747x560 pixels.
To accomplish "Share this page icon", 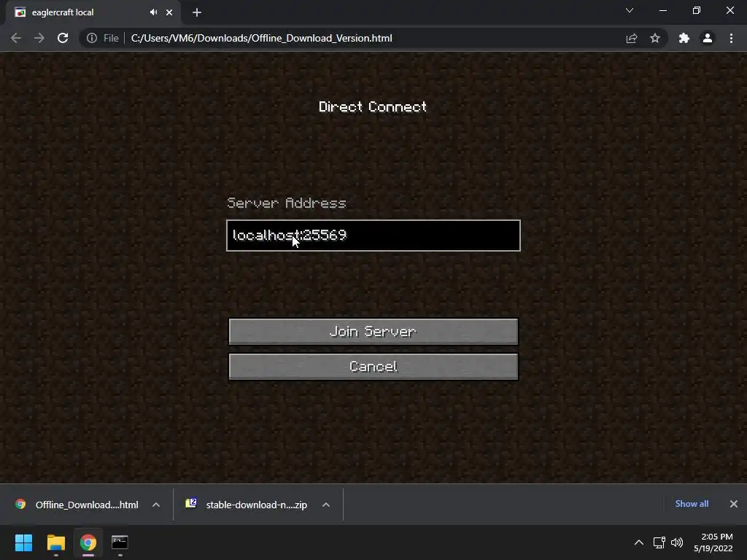I will pos(632,38).
